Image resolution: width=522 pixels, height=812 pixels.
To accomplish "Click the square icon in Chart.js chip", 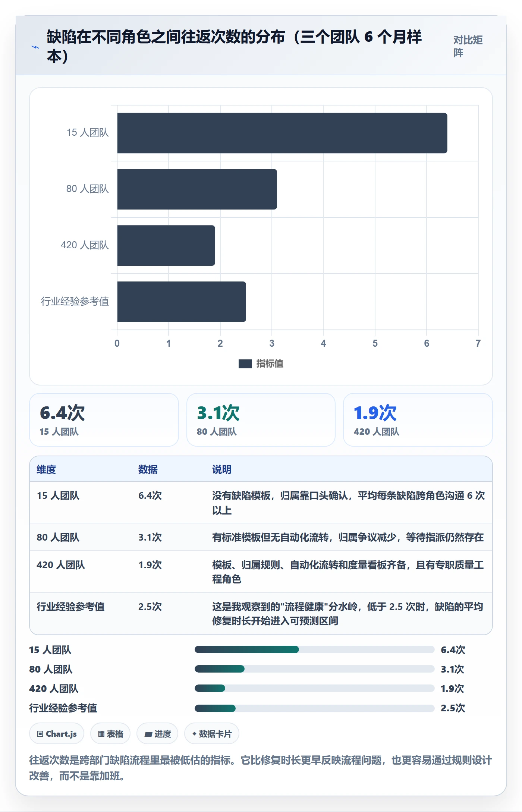I will click(40, 734).
